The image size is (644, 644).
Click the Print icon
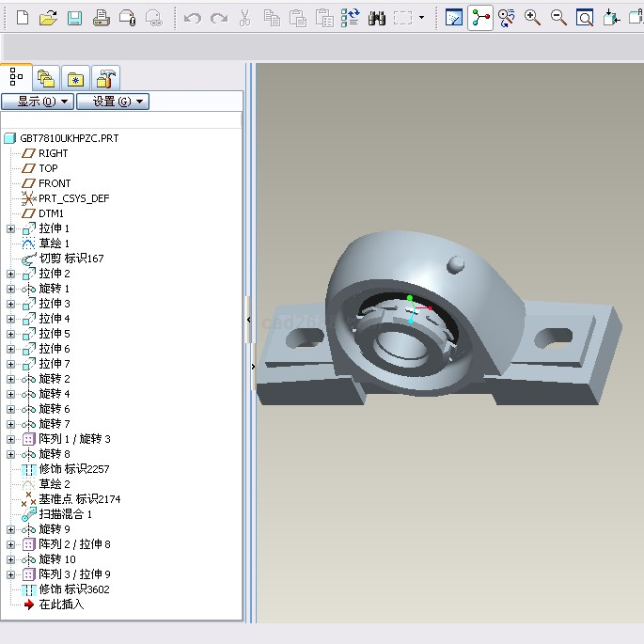tap(101, 18)
